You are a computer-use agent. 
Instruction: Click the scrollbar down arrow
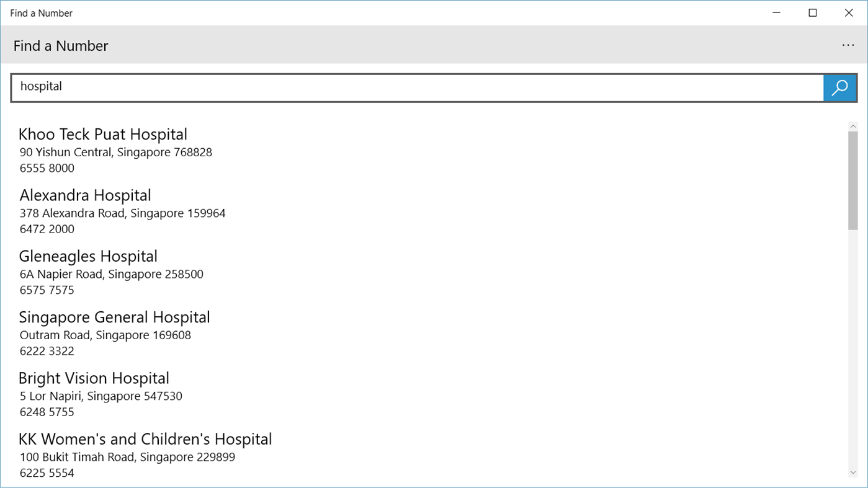click(x=853, y=472)
